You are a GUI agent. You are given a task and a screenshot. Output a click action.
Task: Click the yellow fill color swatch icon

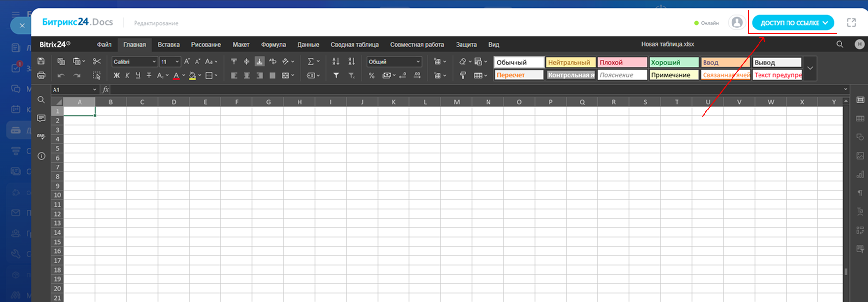[192, 75]
